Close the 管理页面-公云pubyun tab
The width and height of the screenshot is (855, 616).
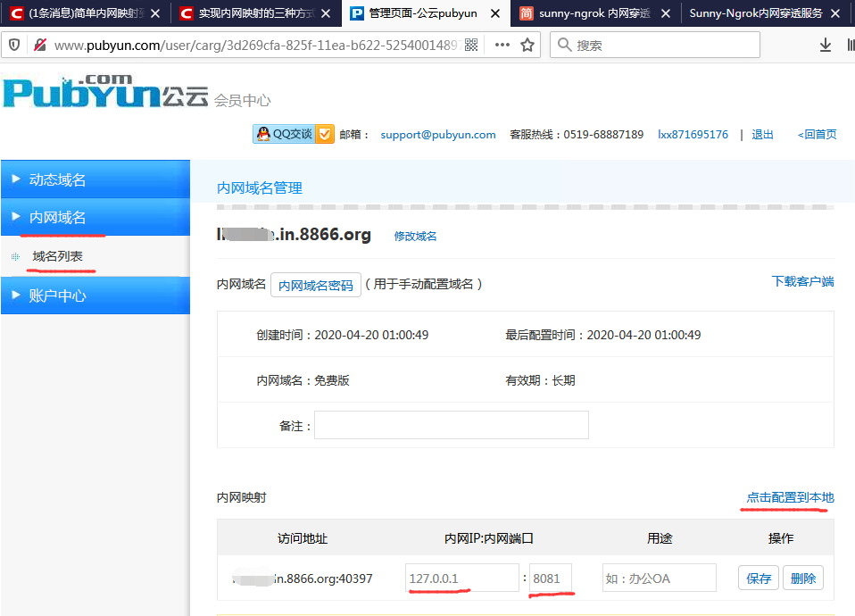tap(495, 13)
